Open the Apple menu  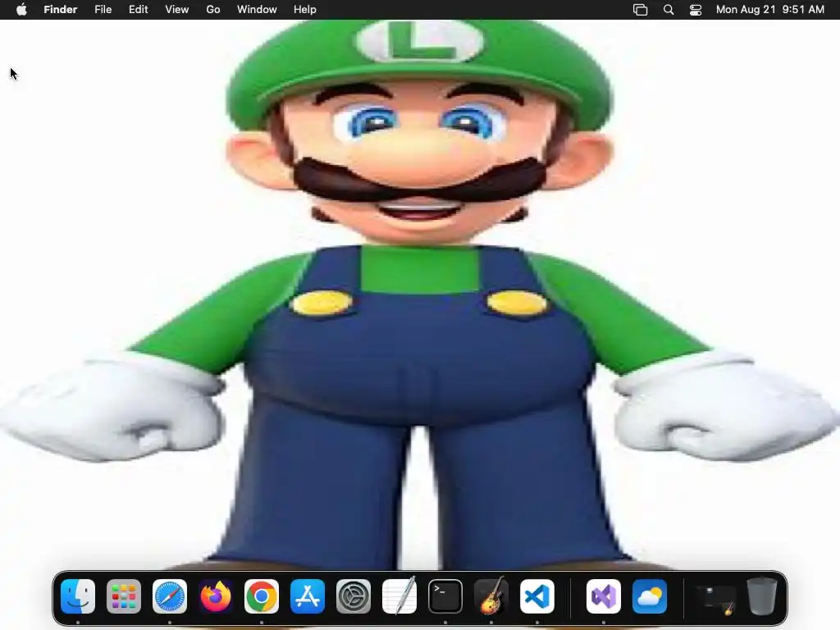(21, 10)
